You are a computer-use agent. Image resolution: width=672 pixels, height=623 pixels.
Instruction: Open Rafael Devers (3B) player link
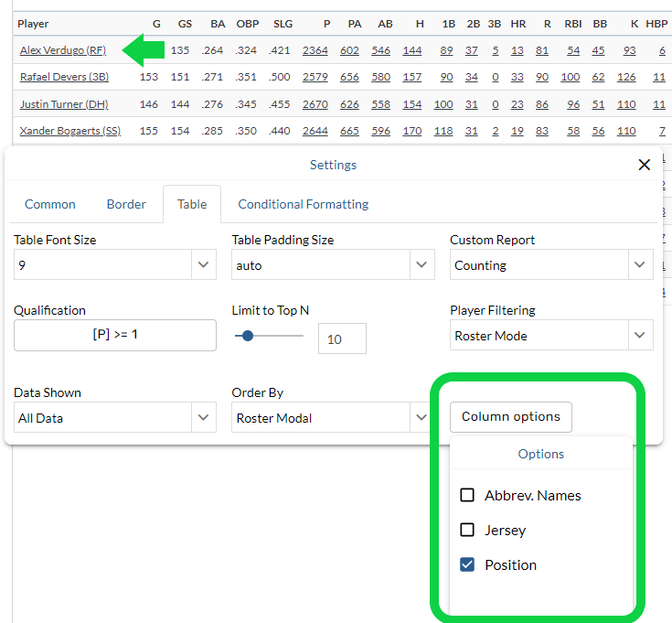tap(64, 78)
